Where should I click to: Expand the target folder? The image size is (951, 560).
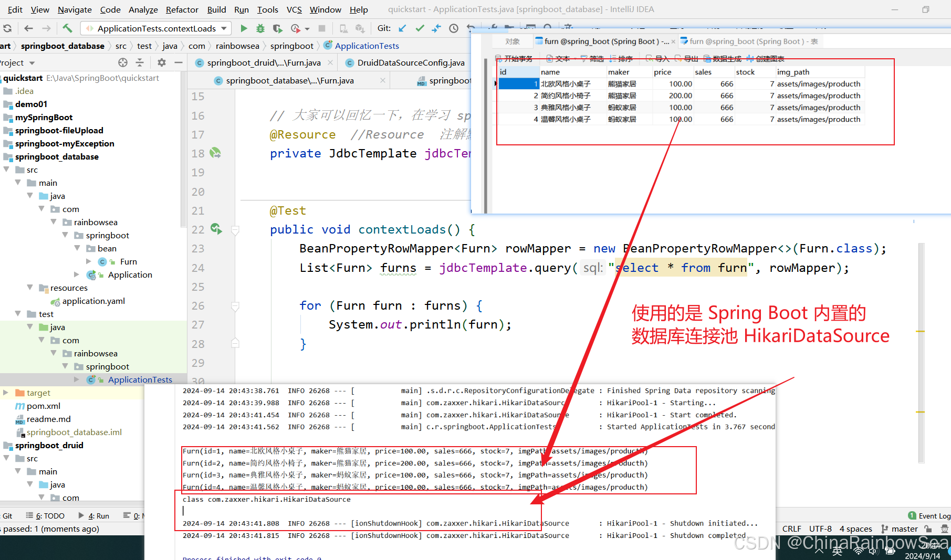click(x=6, y=393)
